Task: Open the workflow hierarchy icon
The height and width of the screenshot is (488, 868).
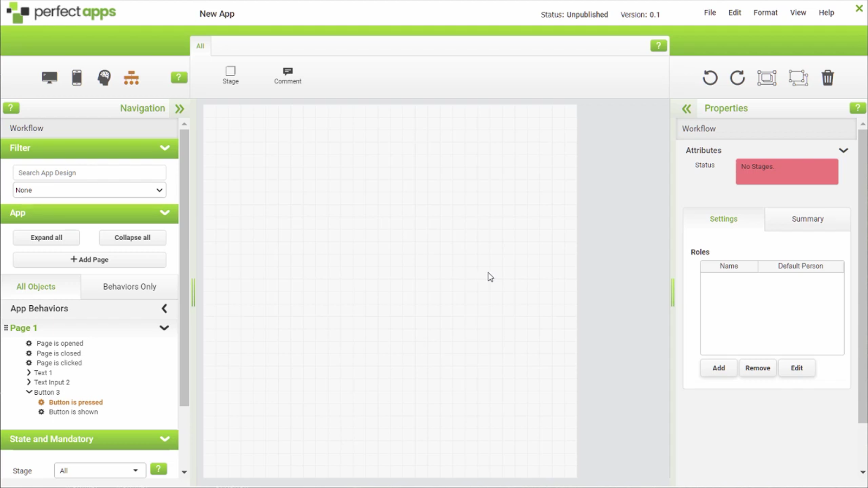Action: (131, 77)
